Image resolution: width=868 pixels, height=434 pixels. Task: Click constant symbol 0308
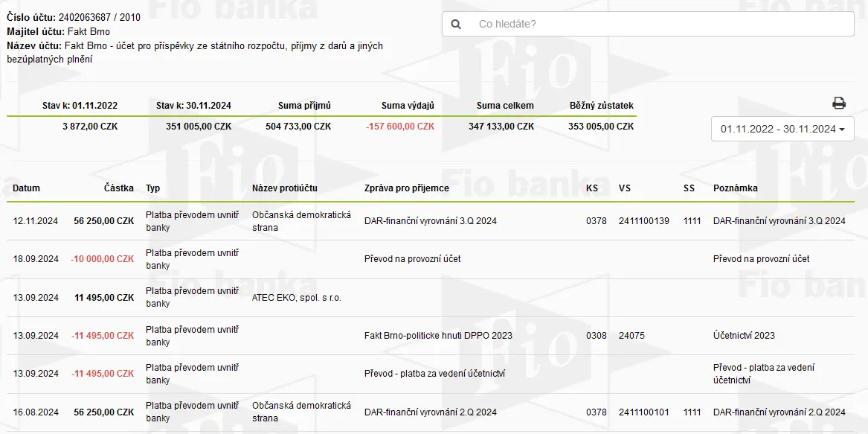597,335
